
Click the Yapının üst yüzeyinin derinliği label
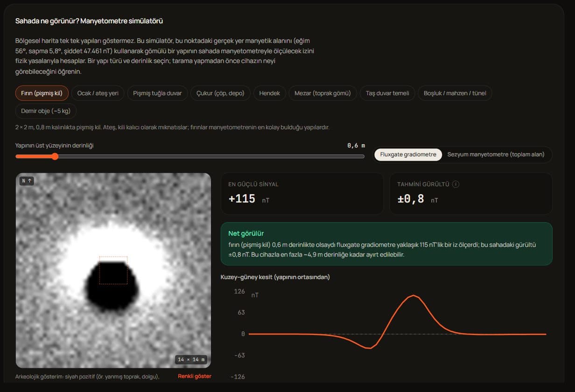coord(55,146)
